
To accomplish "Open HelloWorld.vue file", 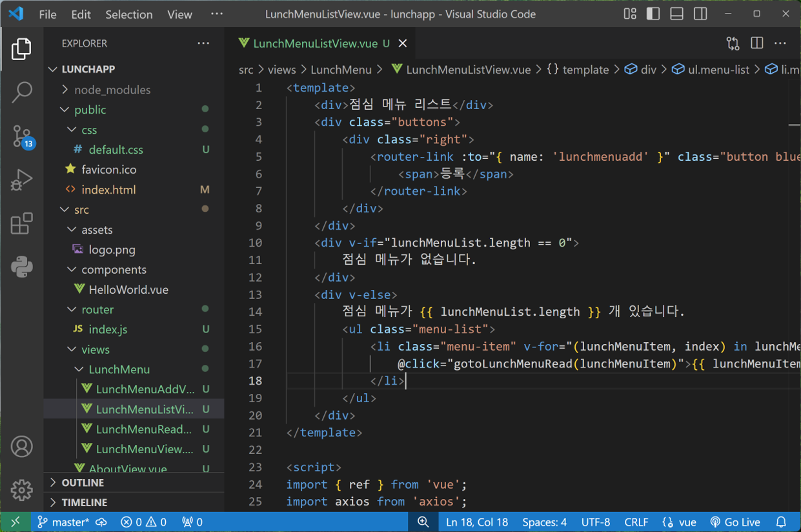I will 134,290.
